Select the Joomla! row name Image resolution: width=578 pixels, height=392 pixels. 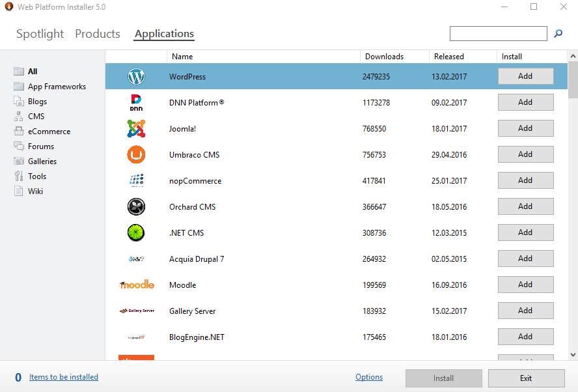[182, 129]
